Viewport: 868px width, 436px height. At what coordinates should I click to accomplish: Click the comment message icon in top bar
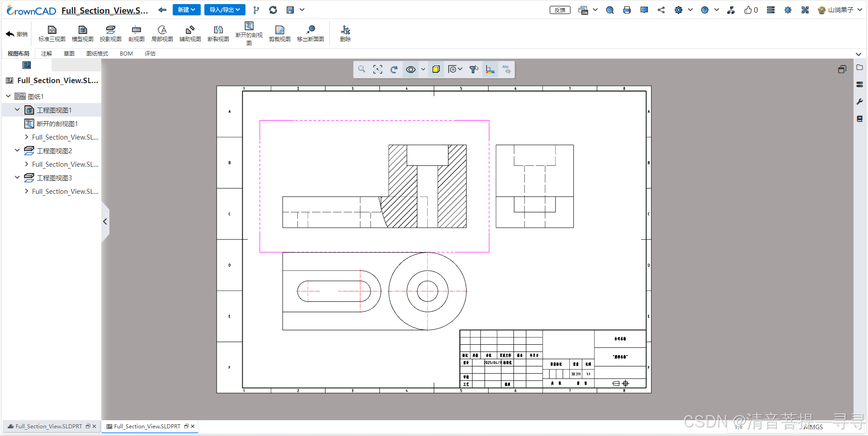(644, 10)
